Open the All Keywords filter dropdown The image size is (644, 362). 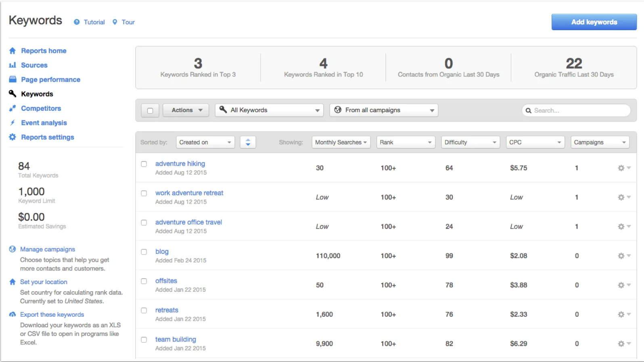[269, 110]
